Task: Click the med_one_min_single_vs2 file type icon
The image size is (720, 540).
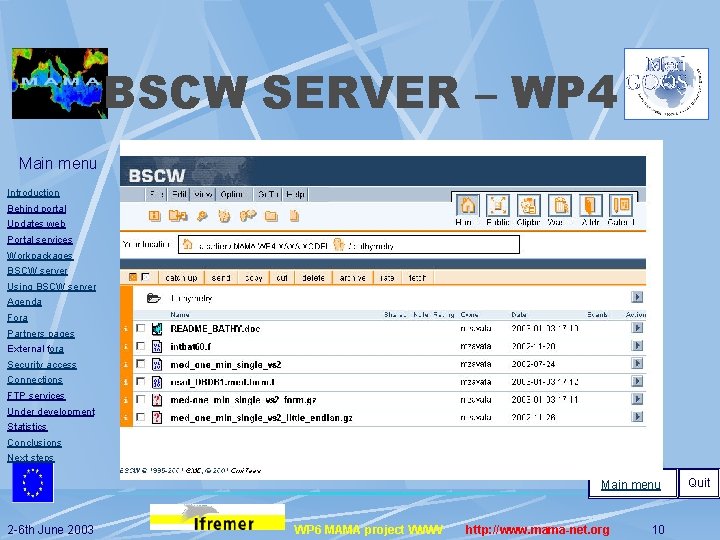Action: pyautogui.click(x=157, y=364)
